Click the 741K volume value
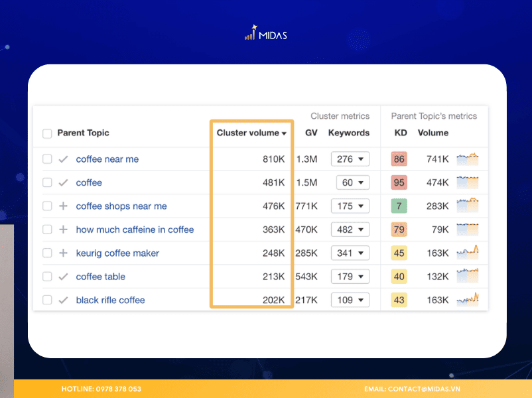Viewport: 532px width, 398px height. [x=438, y=159]
